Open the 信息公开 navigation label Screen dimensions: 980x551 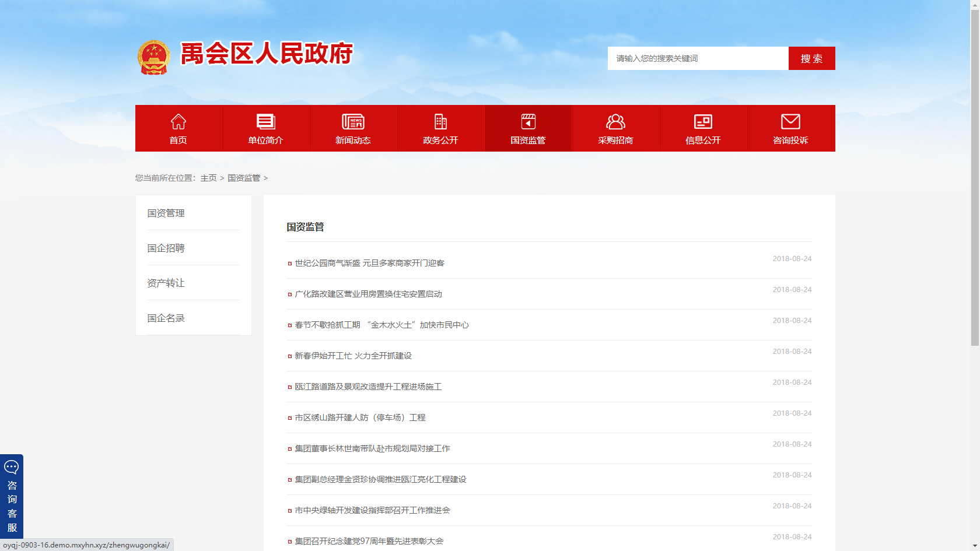click(703, 141)
